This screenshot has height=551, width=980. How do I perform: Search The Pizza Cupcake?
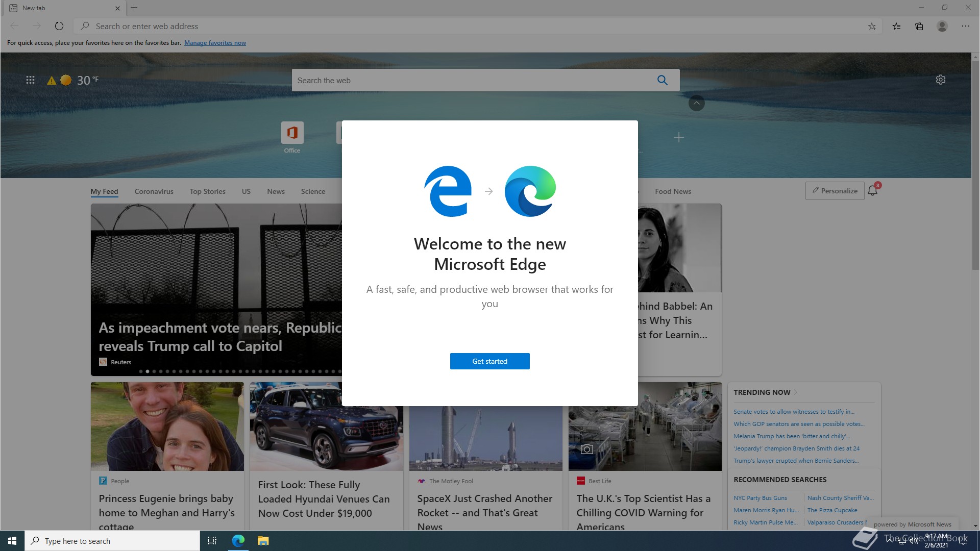[x=832, y=510]
